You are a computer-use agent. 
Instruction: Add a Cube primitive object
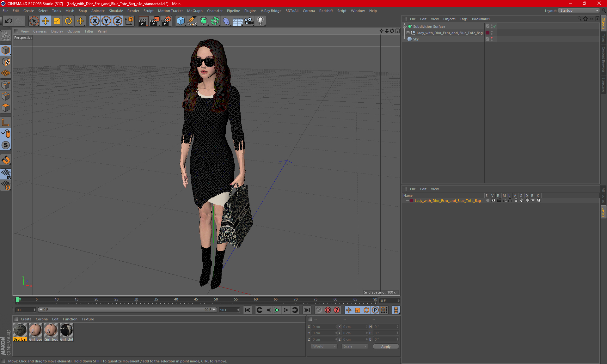pos(181,21)
